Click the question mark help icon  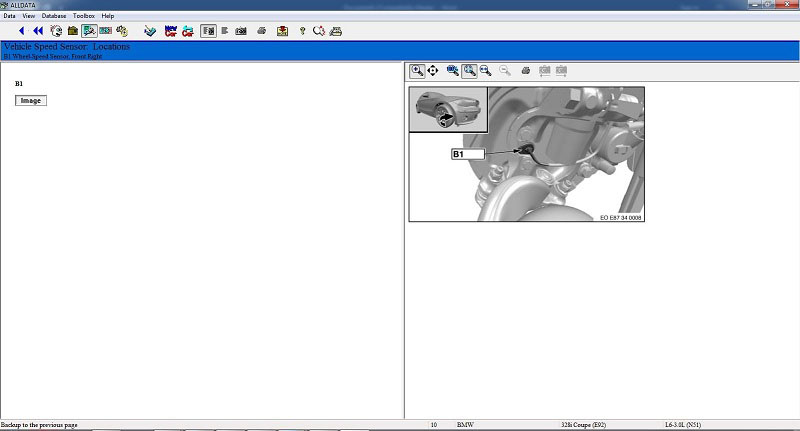(x=303, y=31)
